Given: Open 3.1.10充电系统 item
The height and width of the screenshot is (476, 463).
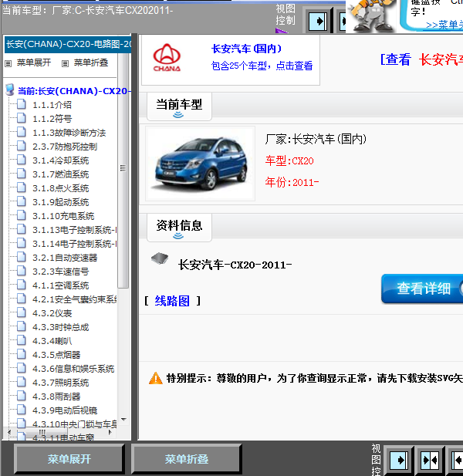Looking at the screenshot, I should click(63, 216).
